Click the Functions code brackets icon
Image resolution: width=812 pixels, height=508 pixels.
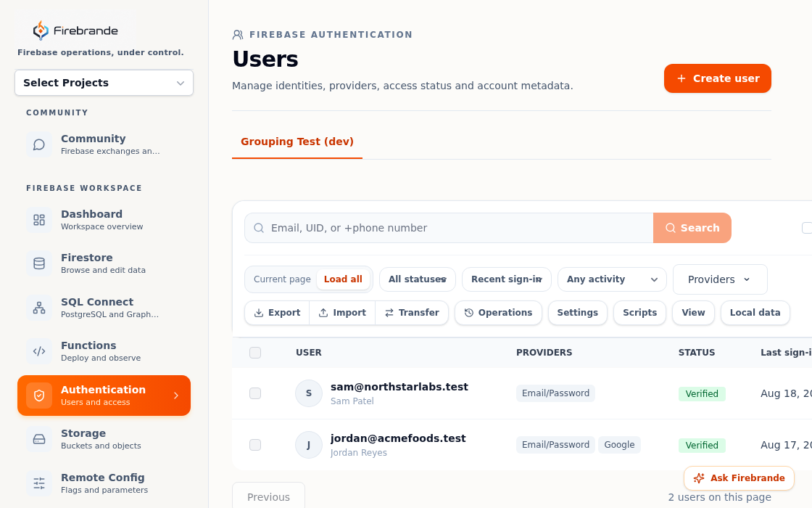tap(39, 351)
